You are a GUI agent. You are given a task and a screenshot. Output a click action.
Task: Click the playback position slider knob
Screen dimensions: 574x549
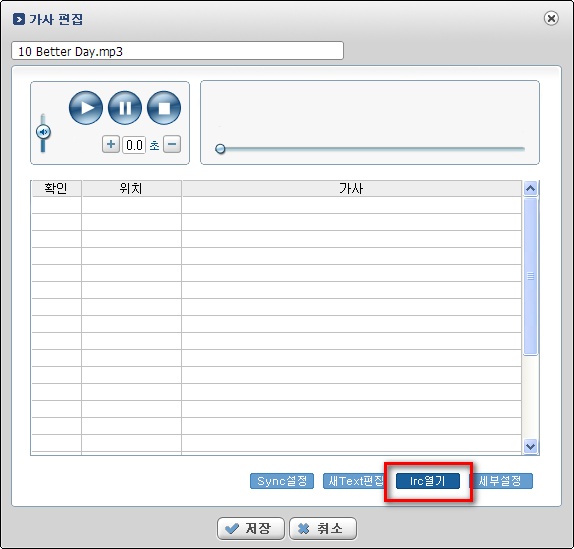pyautogui.click(x=220, y=149)
